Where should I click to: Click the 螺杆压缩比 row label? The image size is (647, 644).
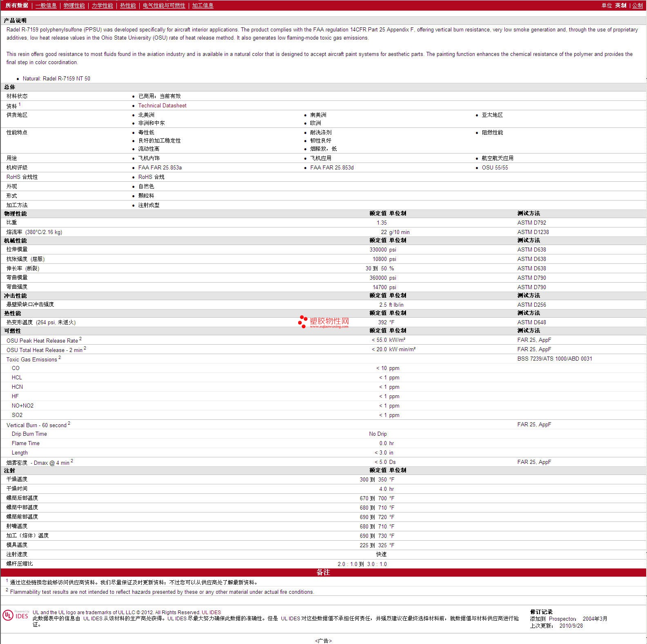click(20, 564)
